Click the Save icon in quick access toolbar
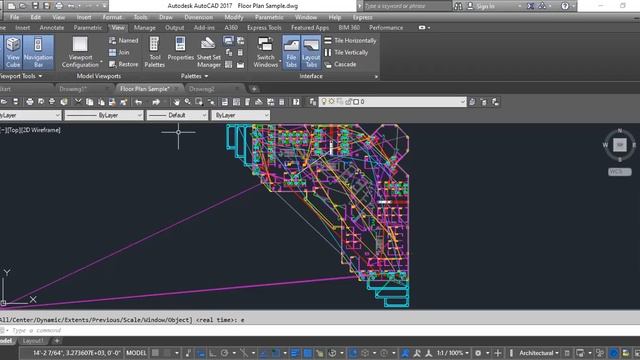 [35, 6]
